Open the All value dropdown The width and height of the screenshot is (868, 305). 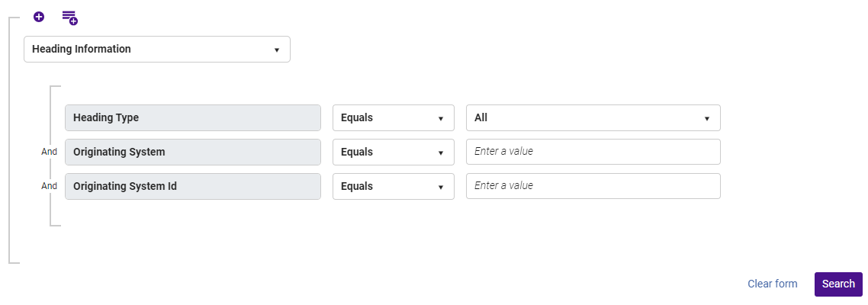(593, 118)
